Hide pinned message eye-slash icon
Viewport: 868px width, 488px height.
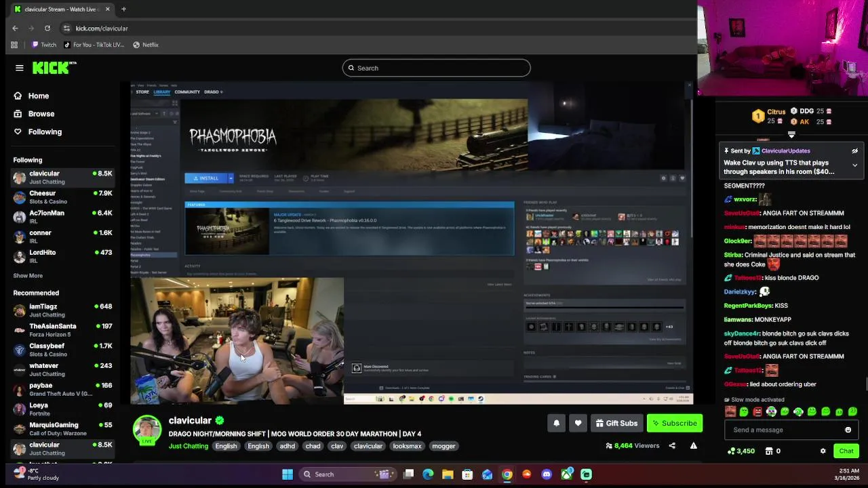click(854, 151)
